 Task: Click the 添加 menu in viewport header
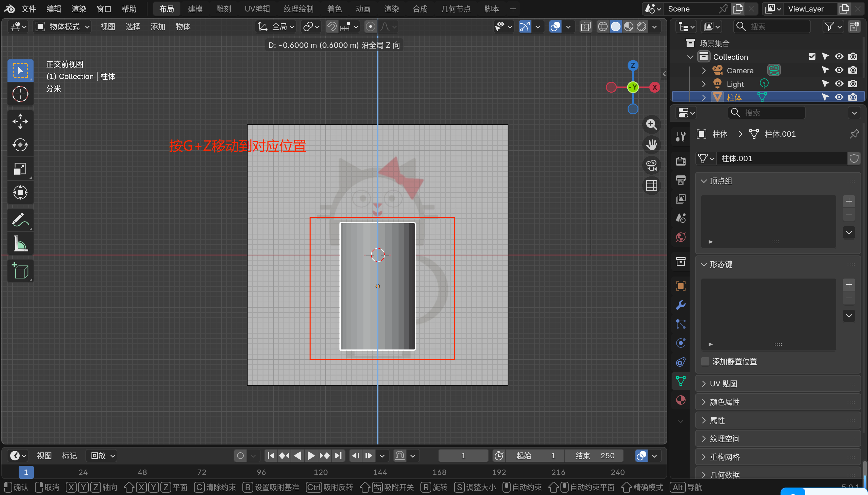coord(158,26)
